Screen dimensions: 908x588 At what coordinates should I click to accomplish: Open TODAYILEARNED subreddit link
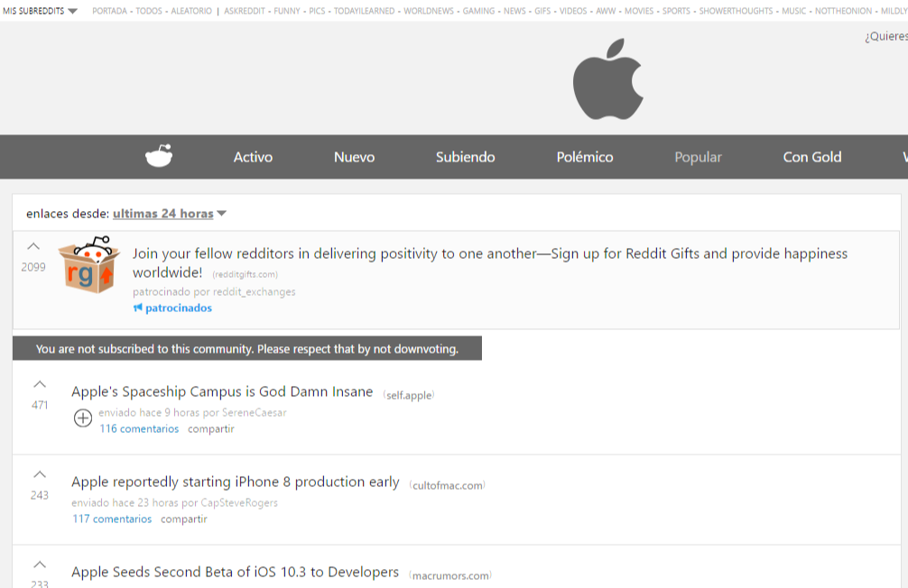pyautogui.click(x=365, y=11)
